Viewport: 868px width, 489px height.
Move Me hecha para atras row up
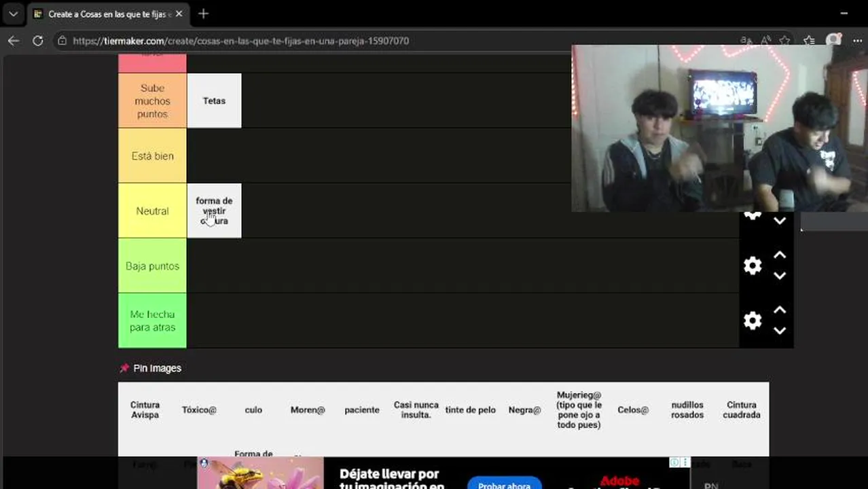point(780,310)
